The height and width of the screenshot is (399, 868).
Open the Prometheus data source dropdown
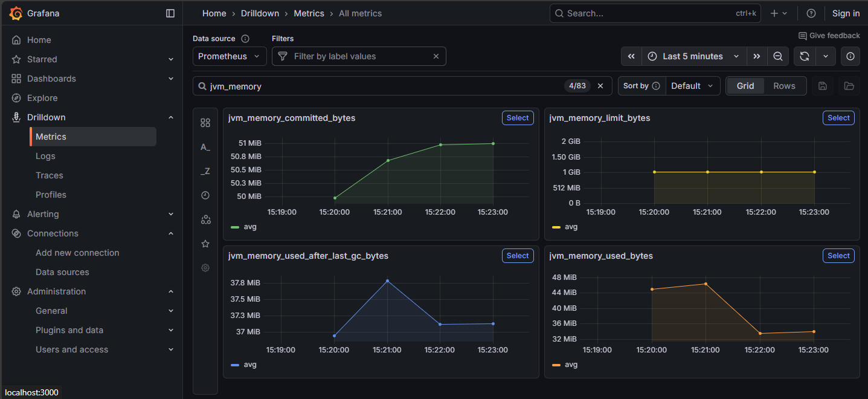point(230,56)
